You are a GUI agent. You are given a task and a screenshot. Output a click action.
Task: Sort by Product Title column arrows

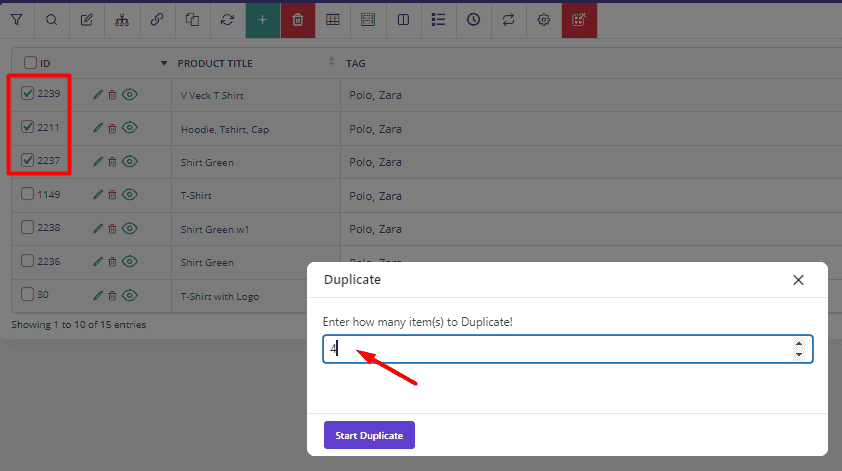click(331, 62)
